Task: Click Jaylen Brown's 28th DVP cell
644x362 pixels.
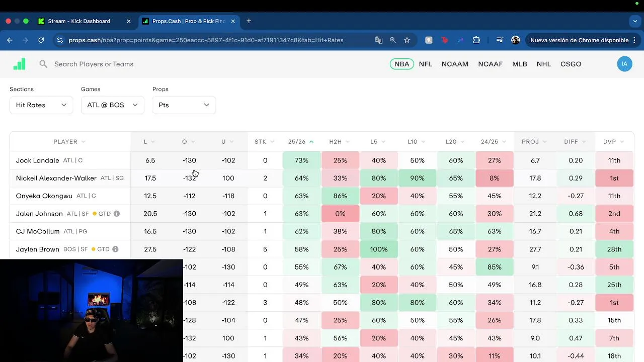Action: click(614, 249)
